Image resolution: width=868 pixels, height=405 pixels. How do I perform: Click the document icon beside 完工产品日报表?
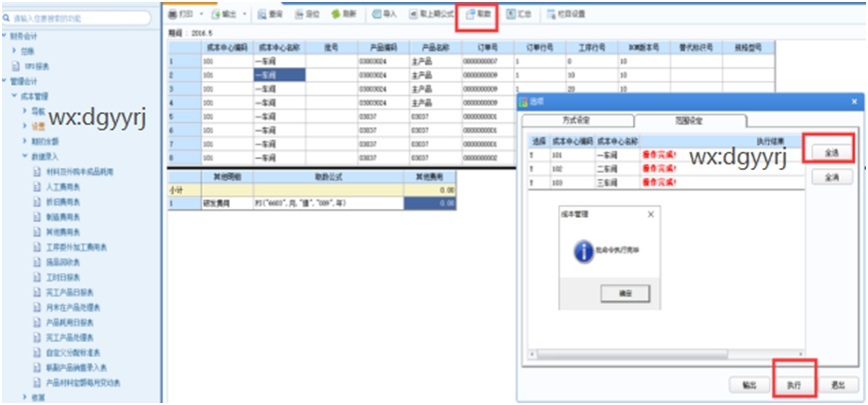point(37,292)
